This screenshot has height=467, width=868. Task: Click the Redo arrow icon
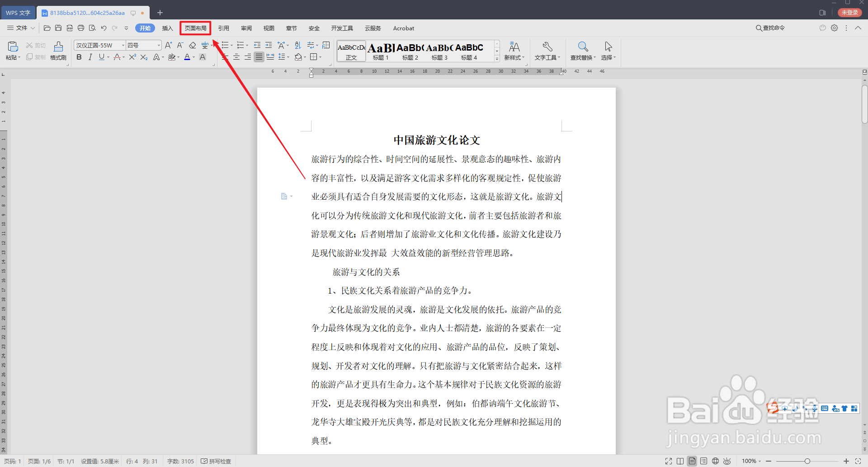115,28
